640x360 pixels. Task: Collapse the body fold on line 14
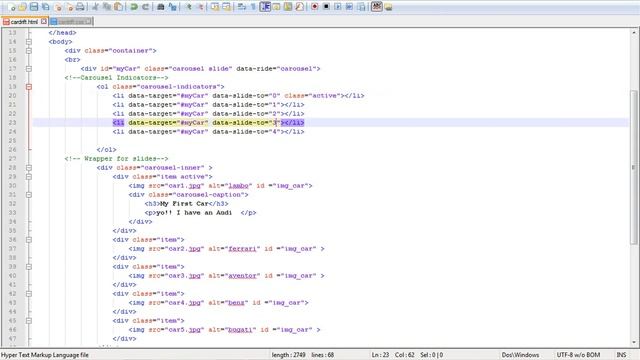29,42
